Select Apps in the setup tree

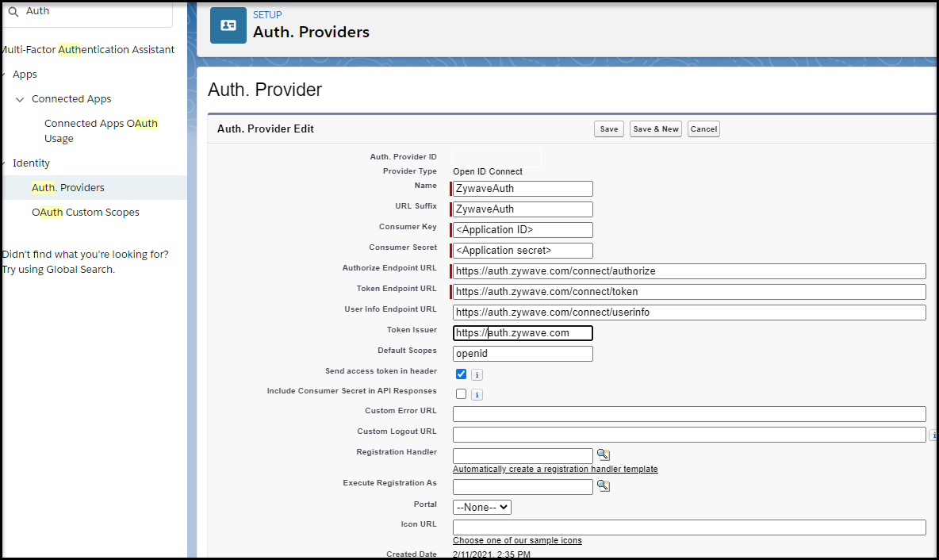click(25, 75)
